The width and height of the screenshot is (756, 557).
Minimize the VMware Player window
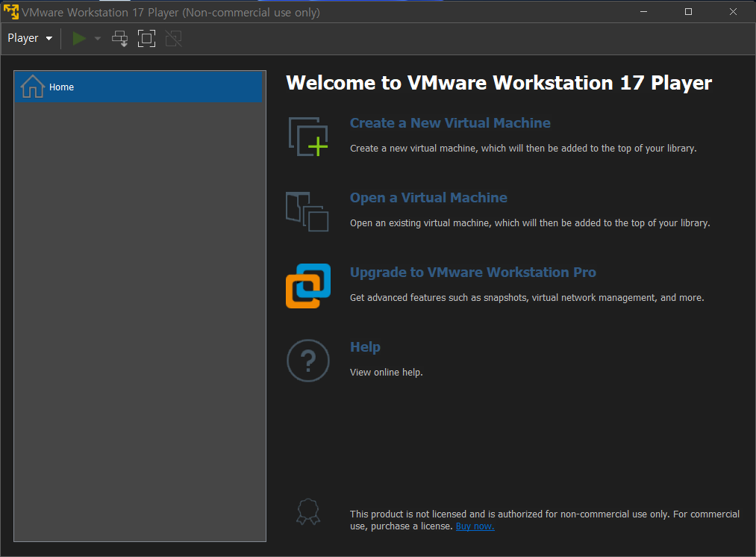click(x=643, y=12)
